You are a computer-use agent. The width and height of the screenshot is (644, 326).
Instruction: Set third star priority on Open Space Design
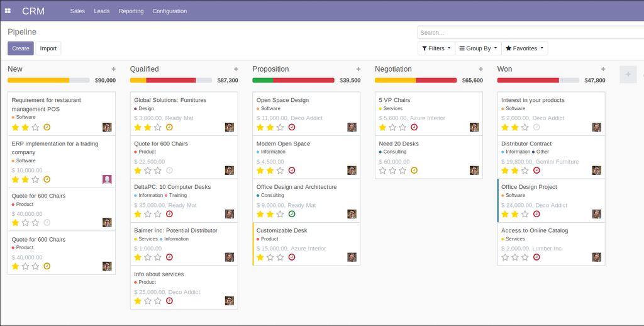click(280, 127)
